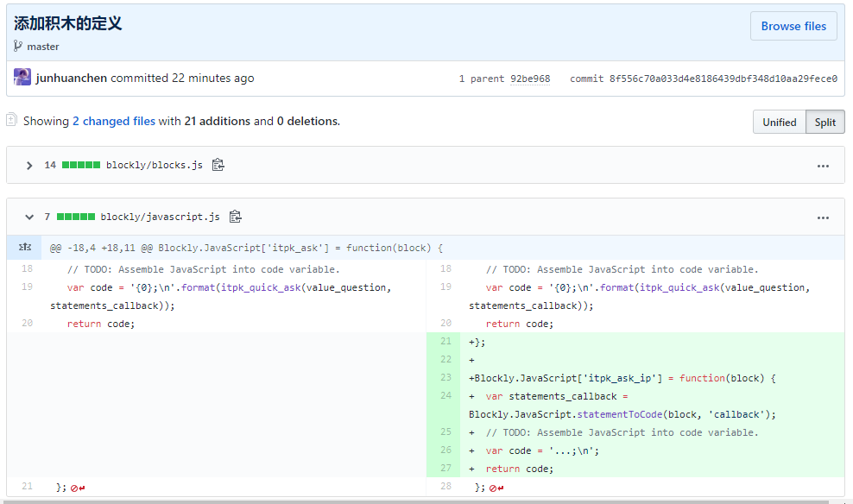Open junhuanchen's profile link

(x=72, y=78)
